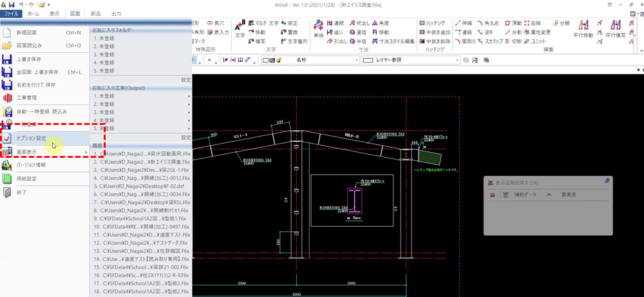The image size is (644, 297).
Task: Expand the レイヤー参照 layer dropdown
Action: [456, 60]
